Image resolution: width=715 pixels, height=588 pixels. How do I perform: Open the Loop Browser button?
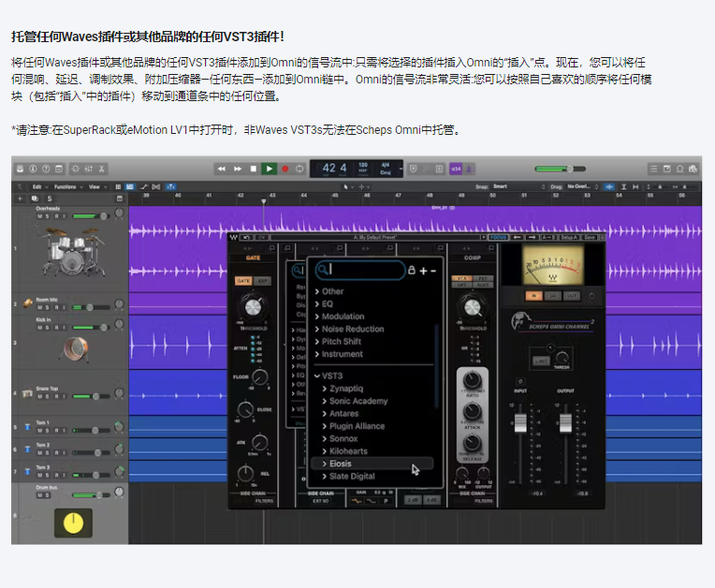[x=679, y=169]
